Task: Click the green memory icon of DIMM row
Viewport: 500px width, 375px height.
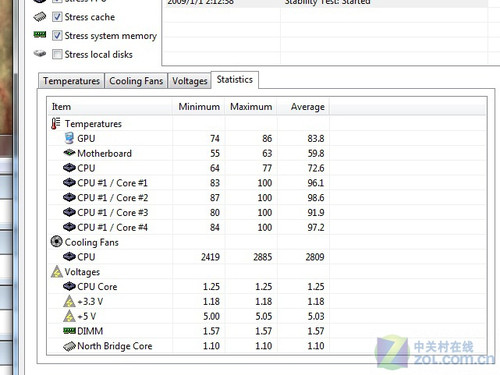Action: (69, 331)
